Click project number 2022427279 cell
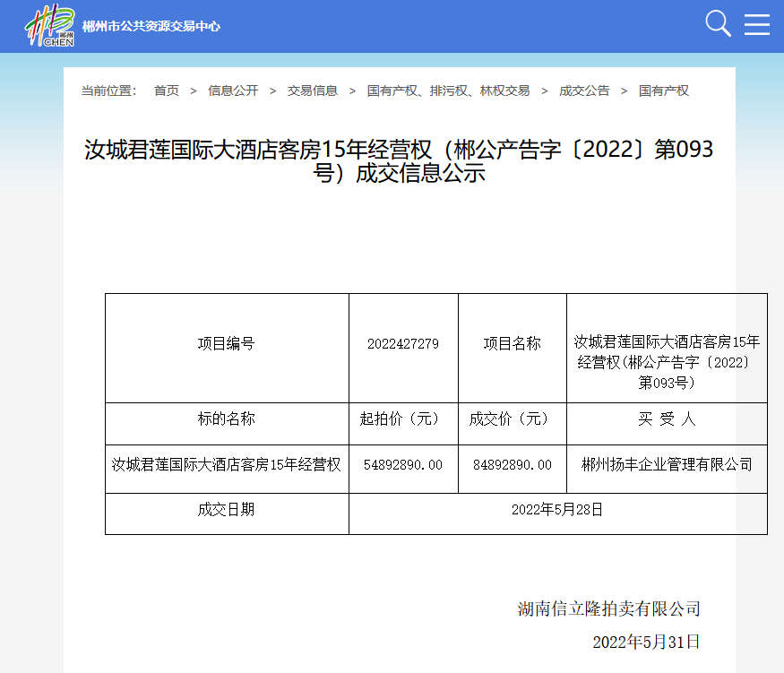This screenshot has width=784, height=673. point(403,343)
